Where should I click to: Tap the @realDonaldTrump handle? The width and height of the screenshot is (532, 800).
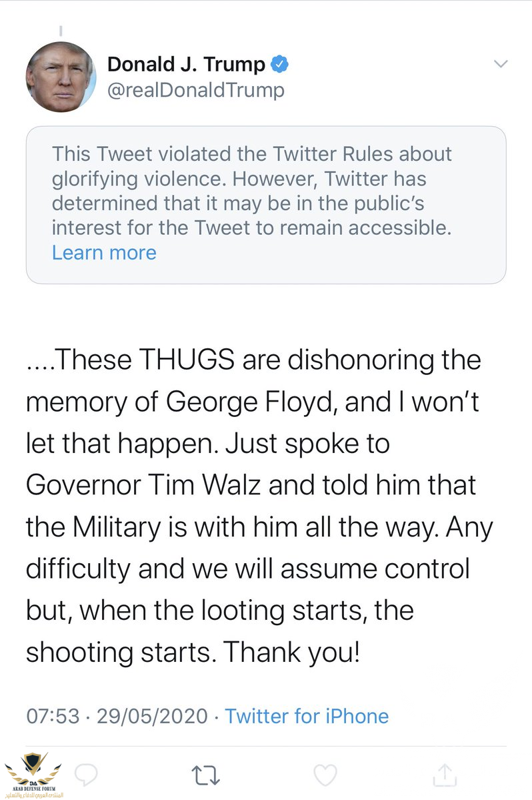[195, 90]
